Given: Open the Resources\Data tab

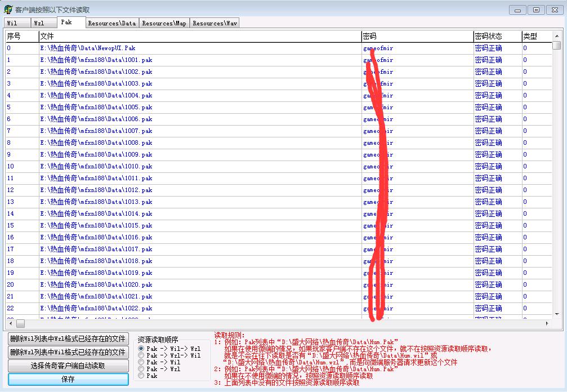Looking at the screenshot, I should 111,23.
